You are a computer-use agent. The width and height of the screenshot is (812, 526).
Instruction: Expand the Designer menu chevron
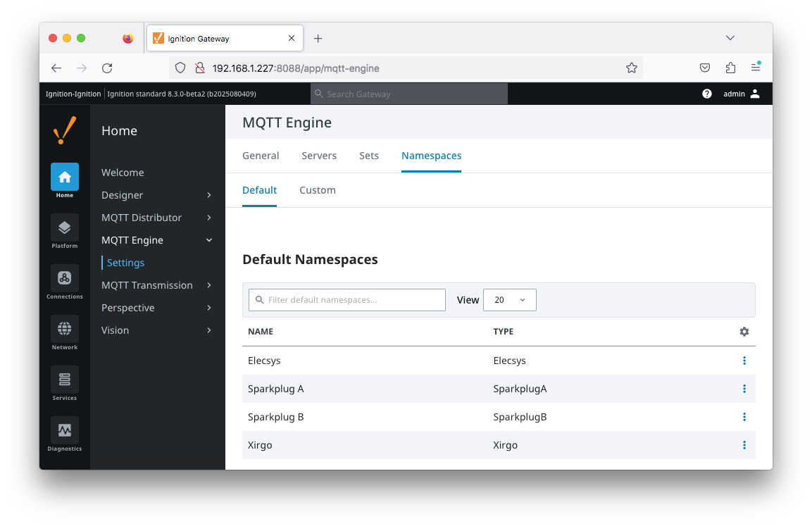coord(209,195)
